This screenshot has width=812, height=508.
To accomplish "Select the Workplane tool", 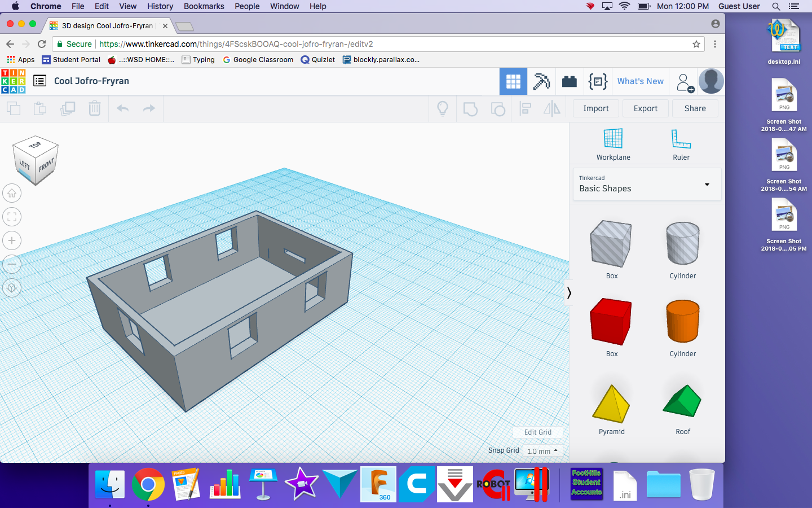I will point(613,144).
